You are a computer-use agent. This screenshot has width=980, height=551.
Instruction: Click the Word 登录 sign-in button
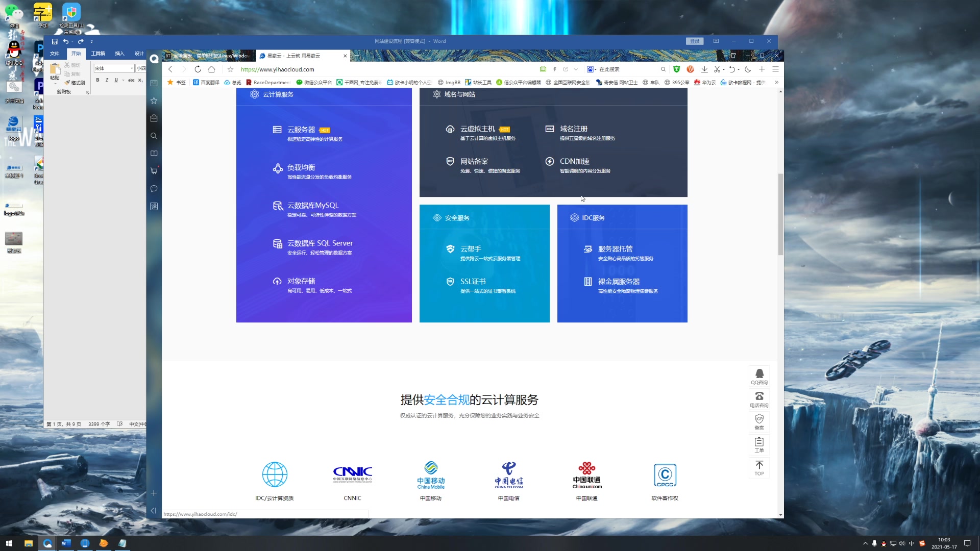click(x=695, y=41)
